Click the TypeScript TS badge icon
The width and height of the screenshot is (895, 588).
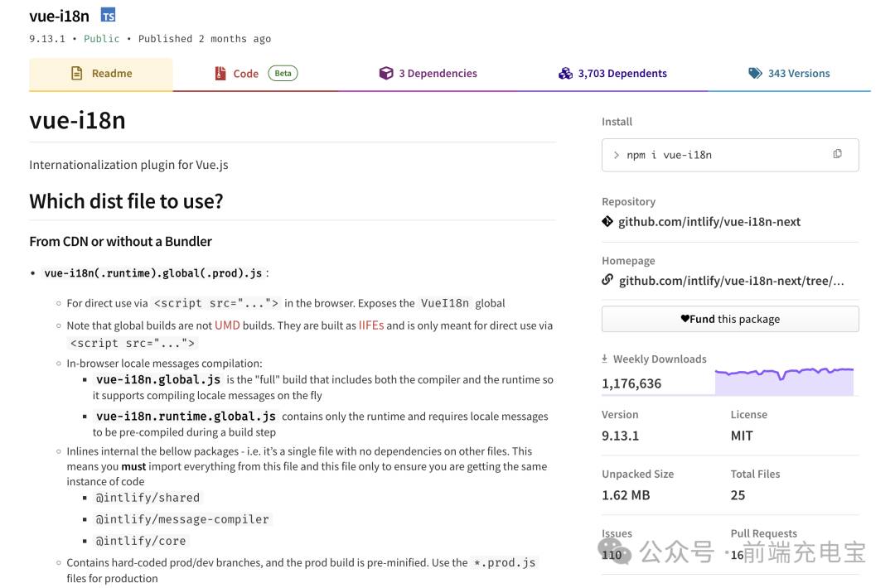[x=108, y=16]
